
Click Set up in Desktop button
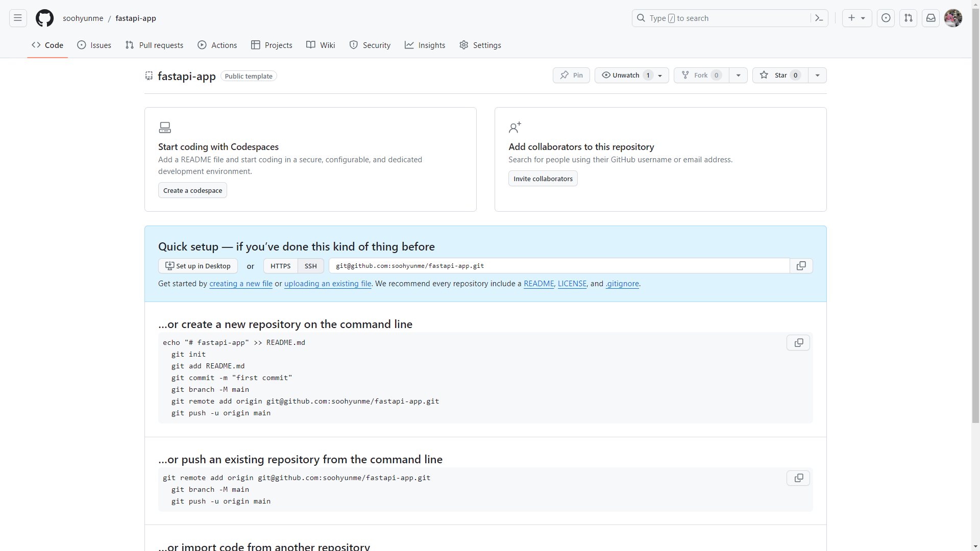pos(198,266)
